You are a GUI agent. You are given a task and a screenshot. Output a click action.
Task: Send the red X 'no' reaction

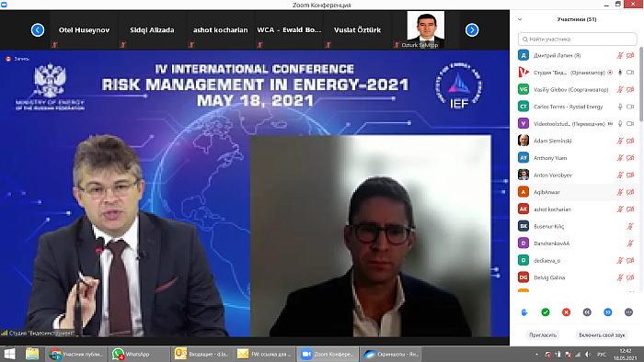coord(567,312)
